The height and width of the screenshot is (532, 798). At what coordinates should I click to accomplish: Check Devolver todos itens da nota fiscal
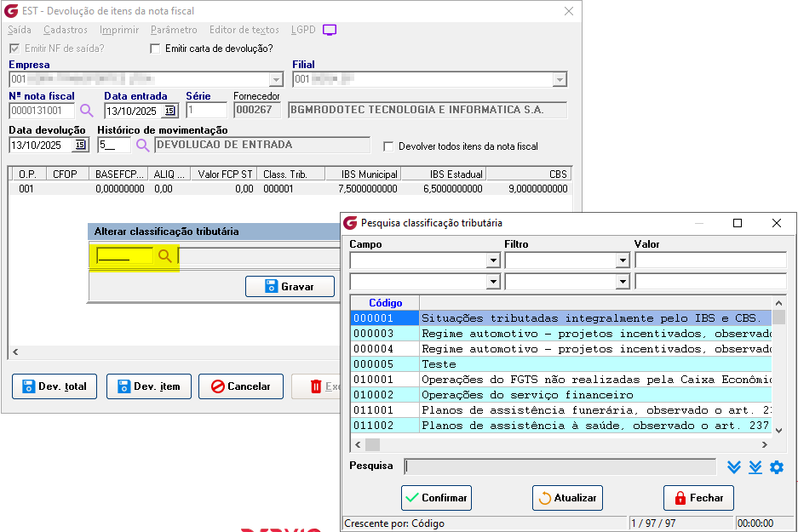(x=388, y=146)
